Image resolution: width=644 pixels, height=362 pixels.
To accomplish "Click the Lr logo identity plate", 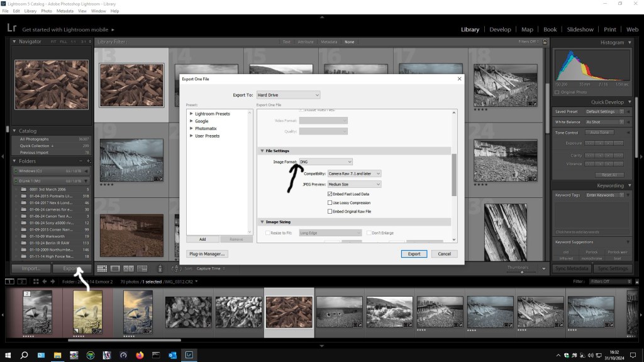I will 11,29.
